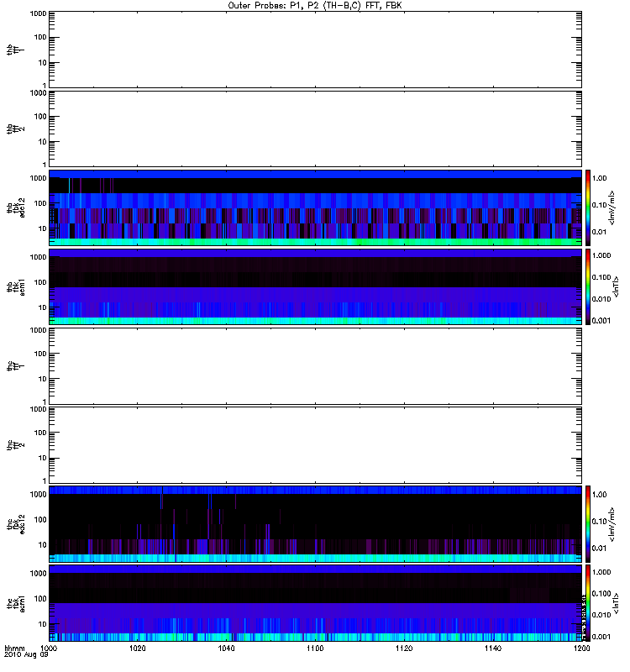Pick the color bar next to thc scm1
630x672 pixels.
point(590,602)
